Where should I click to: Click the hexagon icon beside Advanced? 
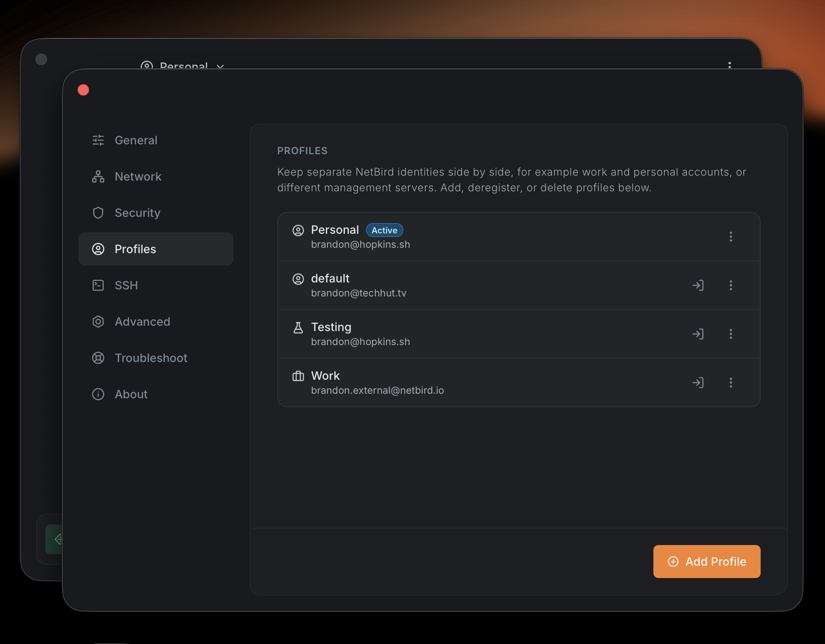pos(98,322)
